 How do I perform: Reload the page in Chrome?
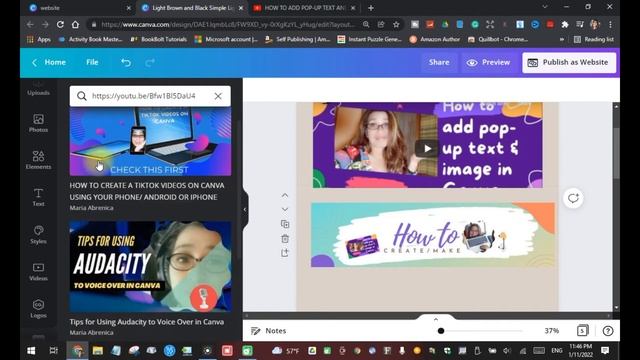[x=60, y=24]
